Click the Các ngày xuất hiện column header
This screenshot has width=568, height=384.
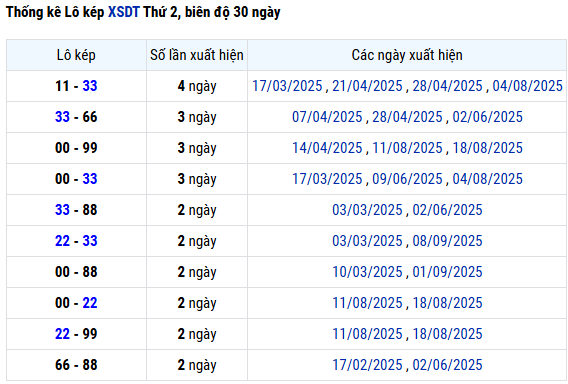407,55
